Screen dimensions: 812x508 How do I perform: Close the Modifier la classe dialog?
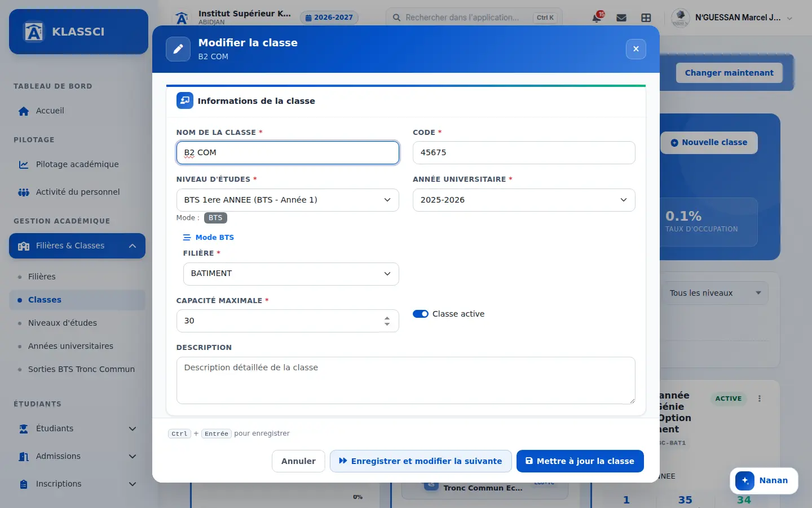[636, 49]
